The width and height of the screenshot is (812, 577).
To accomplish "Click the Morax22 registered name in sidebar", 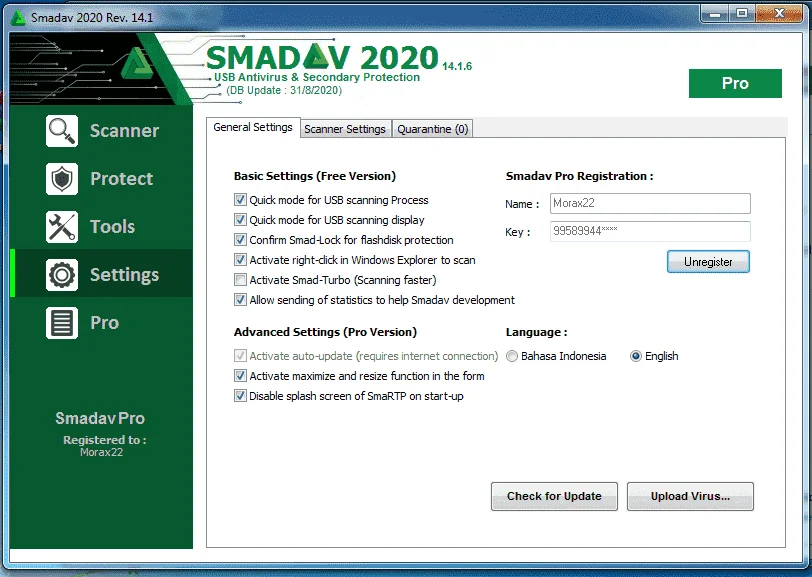I will pyautogui.click(x=102, y=452).
